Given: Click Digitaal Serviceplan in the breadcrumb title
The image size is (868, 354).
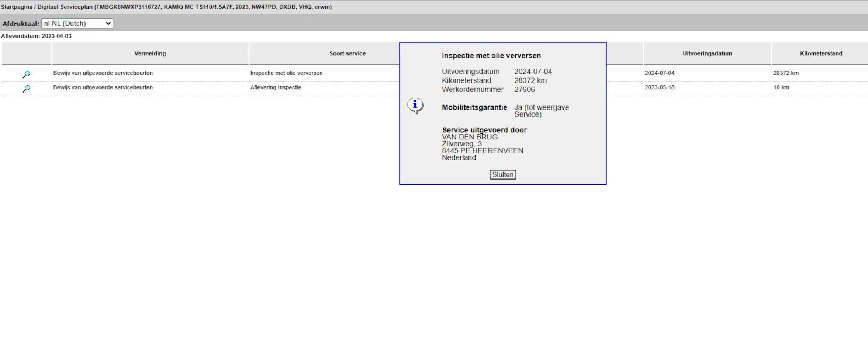Looking at the screenshot, I should (65, 7).
